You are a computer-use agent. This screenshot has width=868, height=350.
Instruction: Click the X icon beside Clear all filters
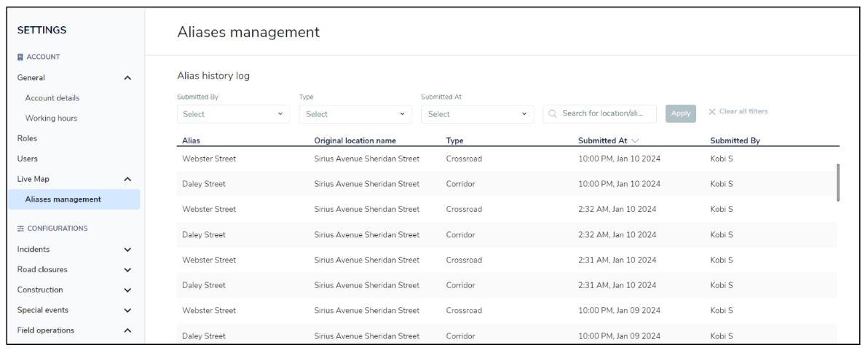click(712, 111)
